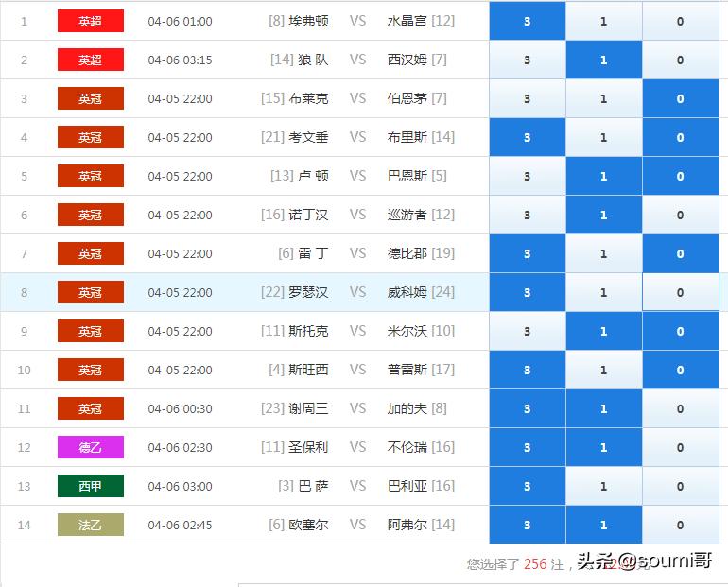Click the 德乙 league tag
Screen dimensions: 728x587
tap(91, 447)
